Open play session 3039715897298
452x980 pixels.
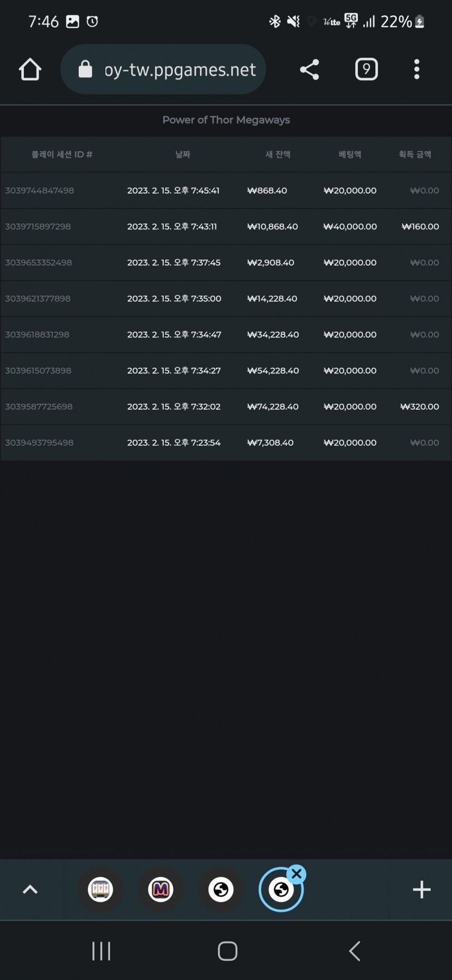(x=38, y=227)
